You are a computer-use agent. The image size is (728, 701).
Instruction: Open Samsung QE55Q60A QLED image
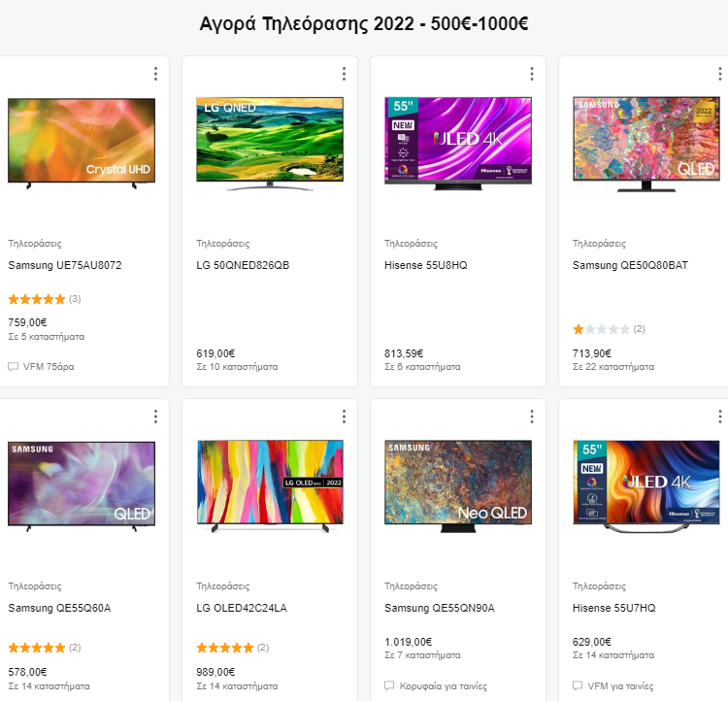(x=82, y=486)
